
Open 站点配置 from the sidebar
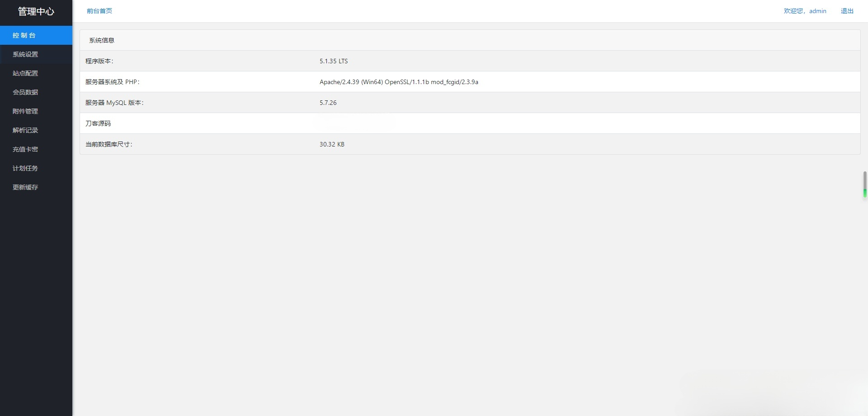click(25, 73)
